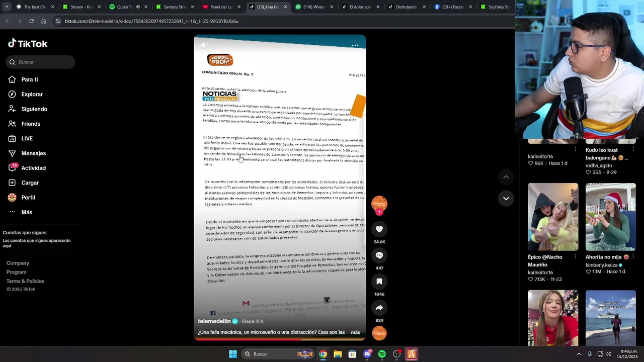Image resolution: width=644 pixels, height=362 pixels.
Task: Go to the Para ti feed
Action: pos(23,79)
